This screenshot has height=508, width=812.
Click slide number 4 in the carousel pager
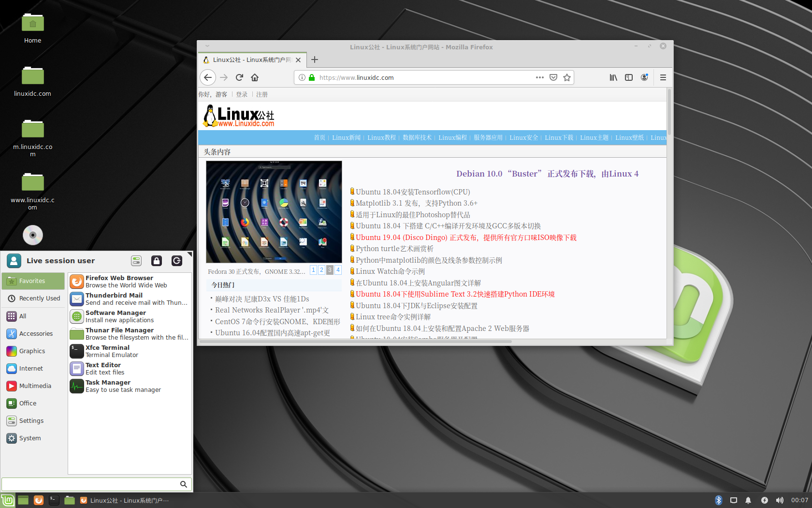pyautogui.click(x=338, y=270)
